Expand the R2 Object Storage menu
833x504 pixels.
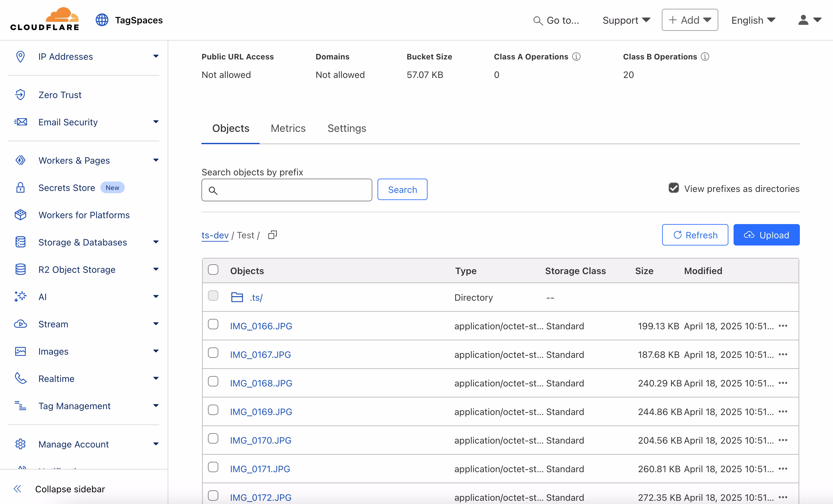[x=156, y=270]
